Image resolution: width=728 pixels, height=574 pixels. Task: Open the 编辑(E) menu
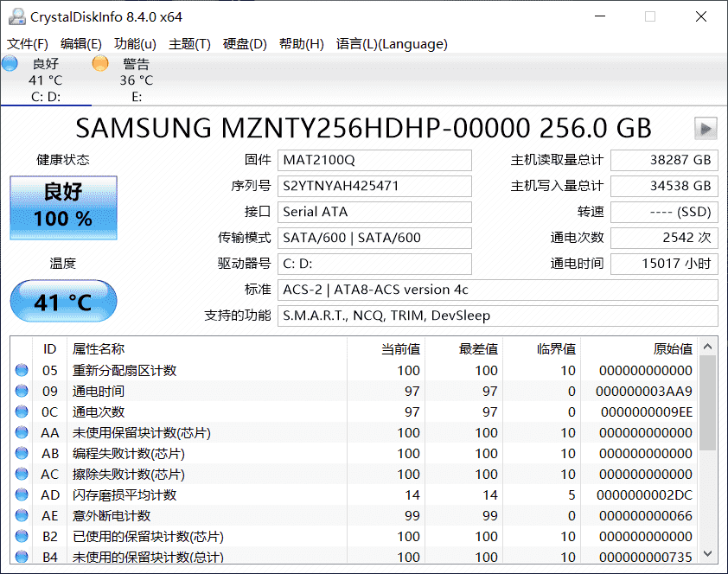pyautogui.click(x=80, y=44)
